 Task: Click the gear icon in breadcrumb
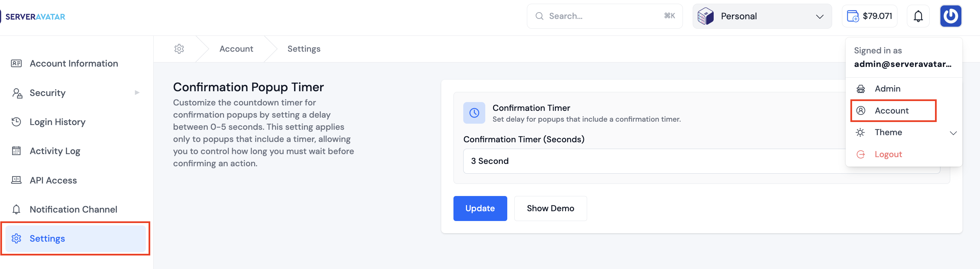click(x=179, y=49)
